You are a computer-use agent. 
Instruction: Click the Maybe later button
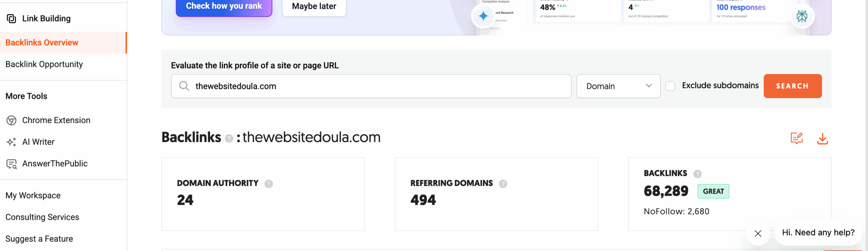(x=314, y=6)
